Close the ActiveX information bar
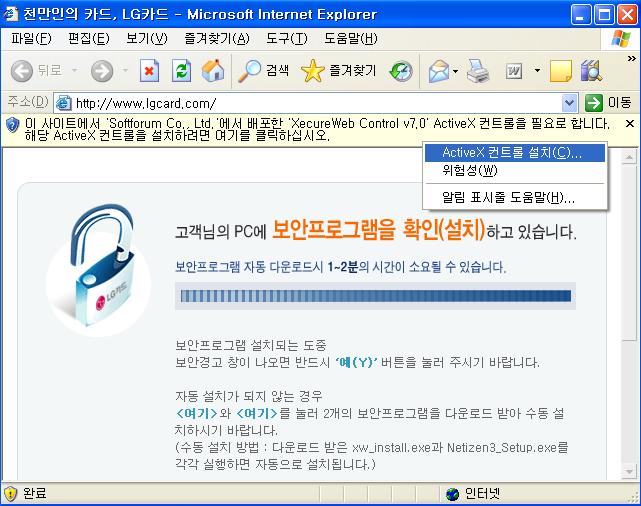This screenshot has height=506, width=641. point(629,124)
